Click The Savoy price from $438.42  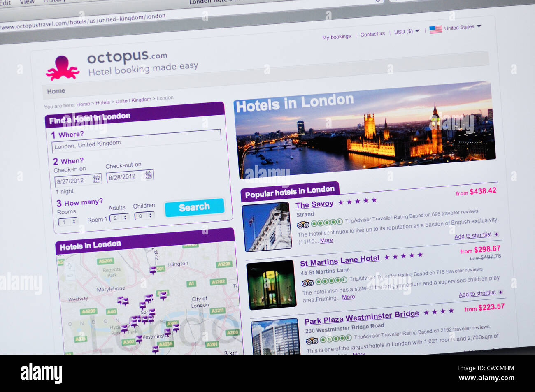476,192
